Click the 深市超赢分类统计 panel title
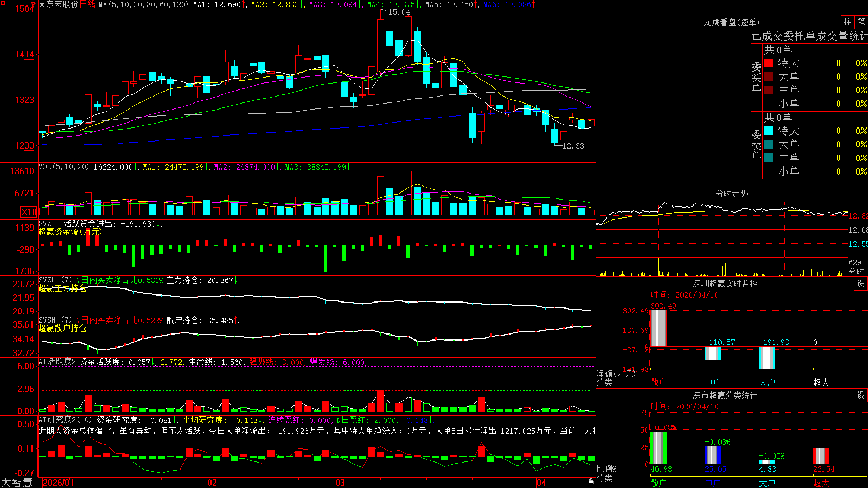868x488 pixels. coord(725,395)
